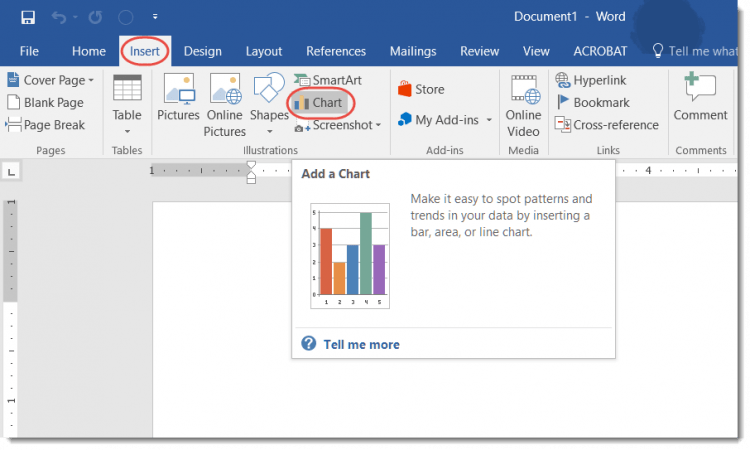Insert a SmartArt graphic
The image size is (750, 450).
(328, 80)
